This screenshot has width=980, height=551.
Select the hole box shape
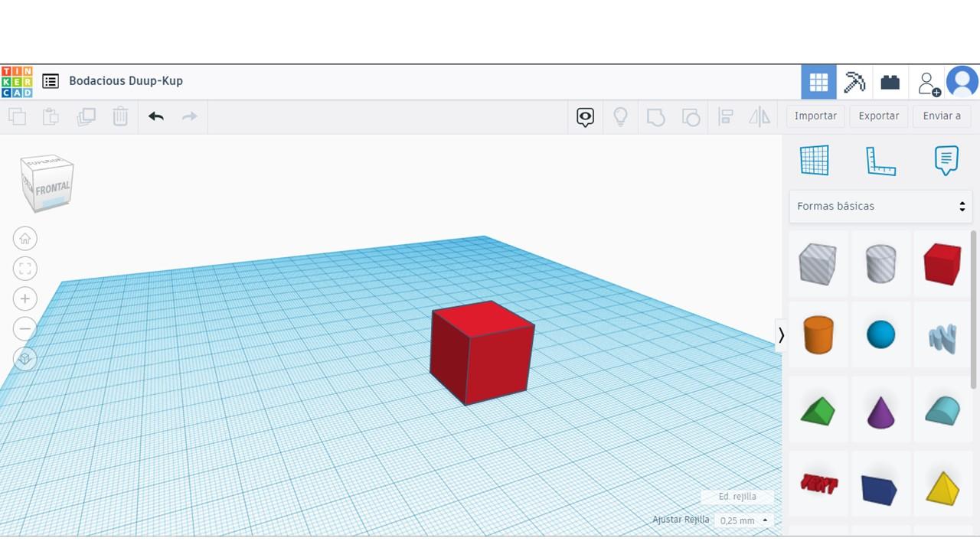[818, 264]
